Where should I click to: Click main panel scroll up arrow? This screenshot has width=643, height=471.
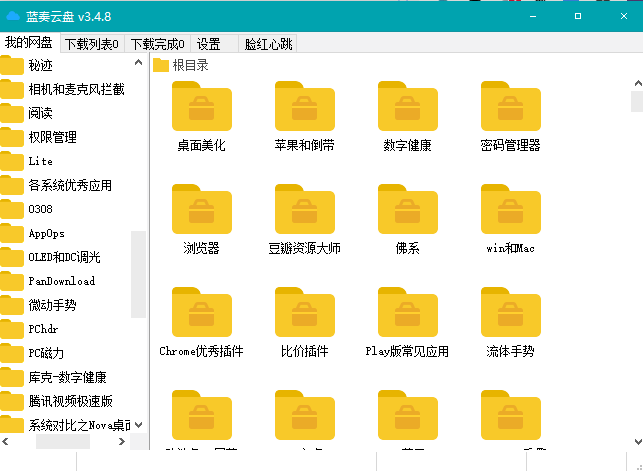click(638, 83)
